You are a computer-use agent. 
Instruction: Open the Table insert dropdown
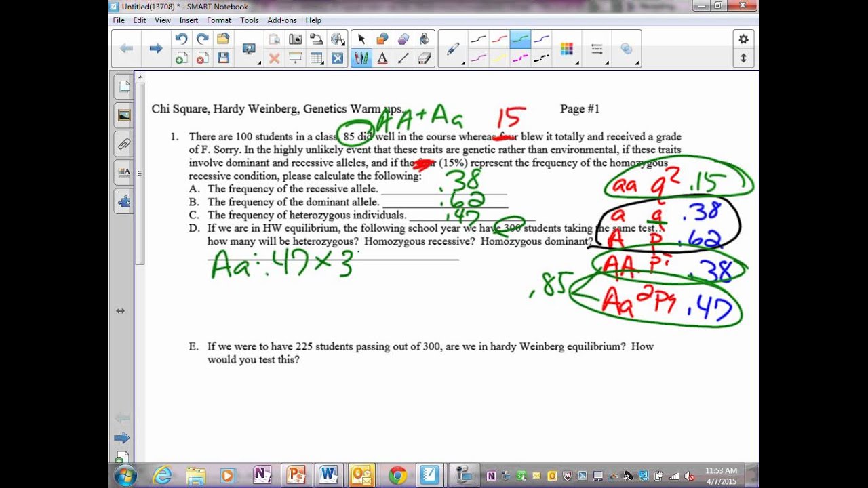(317, 58)
